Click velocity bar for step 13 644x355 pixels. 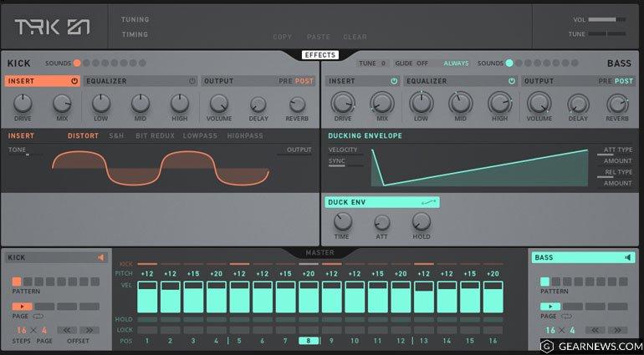(x=424, y=297)
